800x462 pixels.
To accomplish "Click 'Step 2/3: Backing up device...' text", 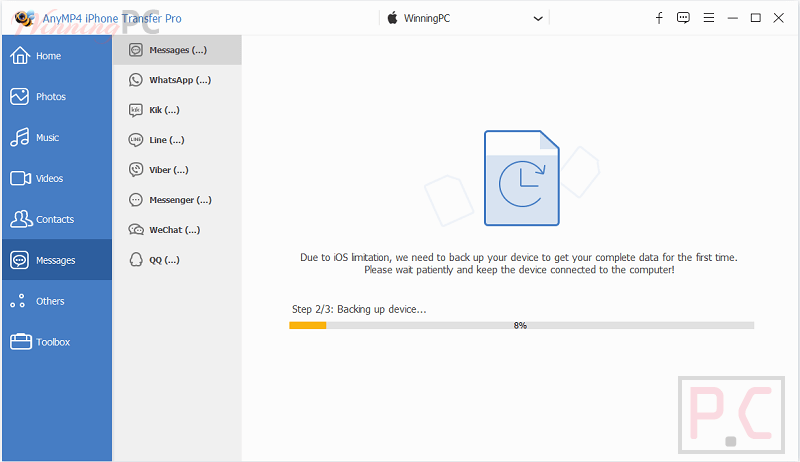I will 359,309.
